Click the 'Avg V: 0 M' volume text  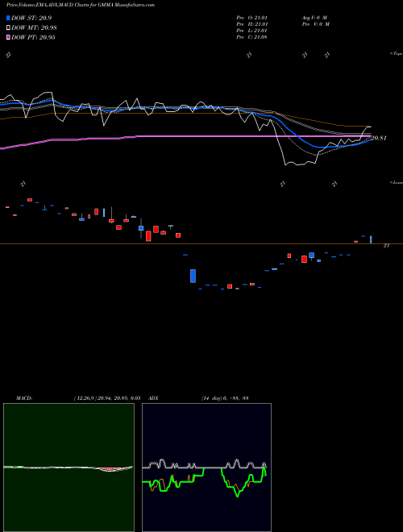click(x=314, y=18)
